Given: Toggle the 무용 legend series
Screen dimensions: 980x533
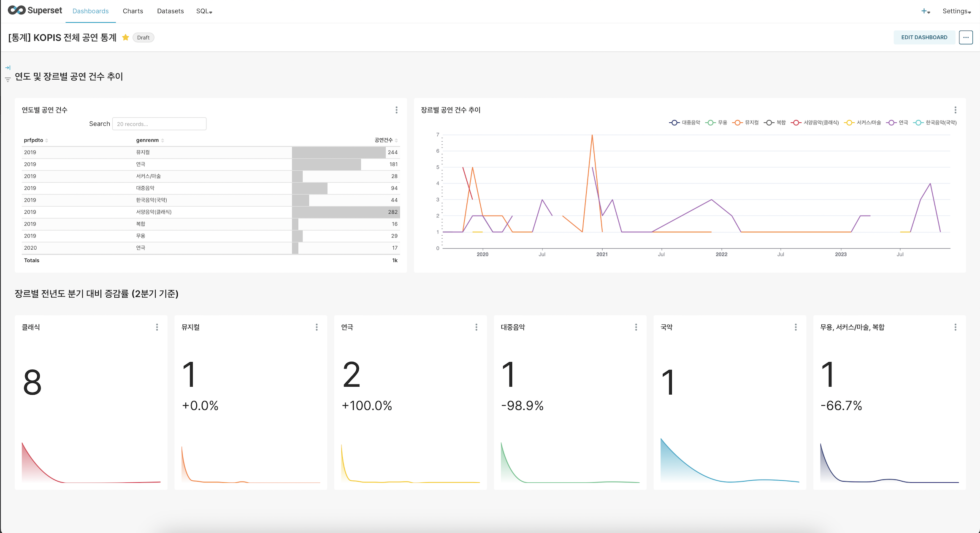Looking at the screenshot, I should (x=716, y=123).
